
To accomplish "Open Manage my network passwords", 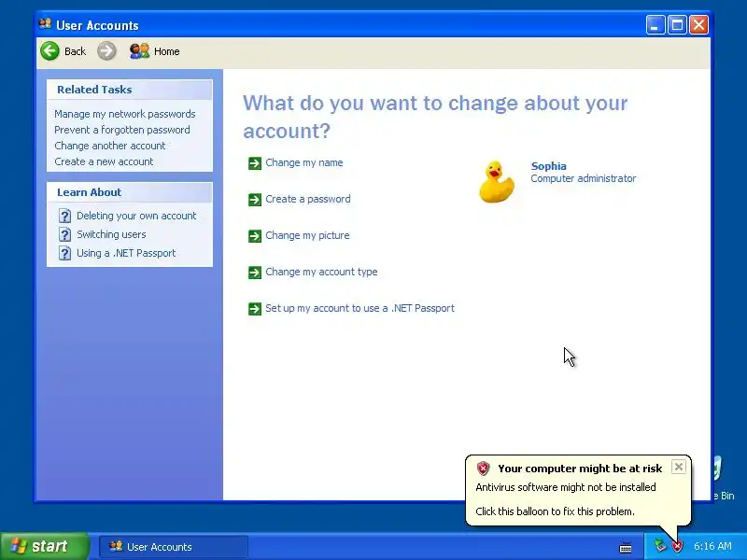I will pos(125,114).
